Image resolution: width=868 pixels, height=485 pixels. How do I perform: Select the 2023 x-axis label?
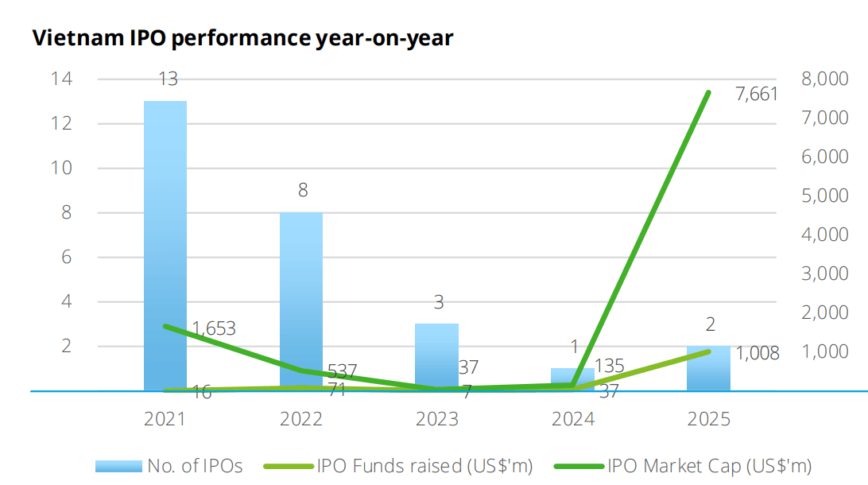coord(439,417)
